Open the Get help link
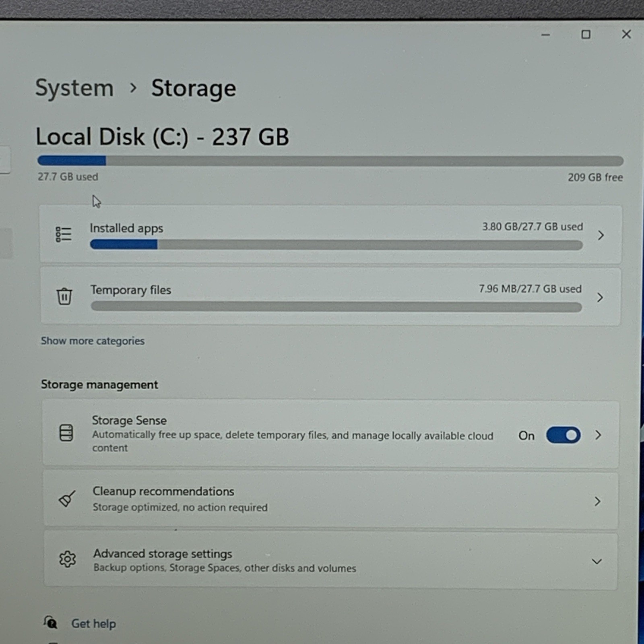The image size is (644, 644). [x=93, y=623]
